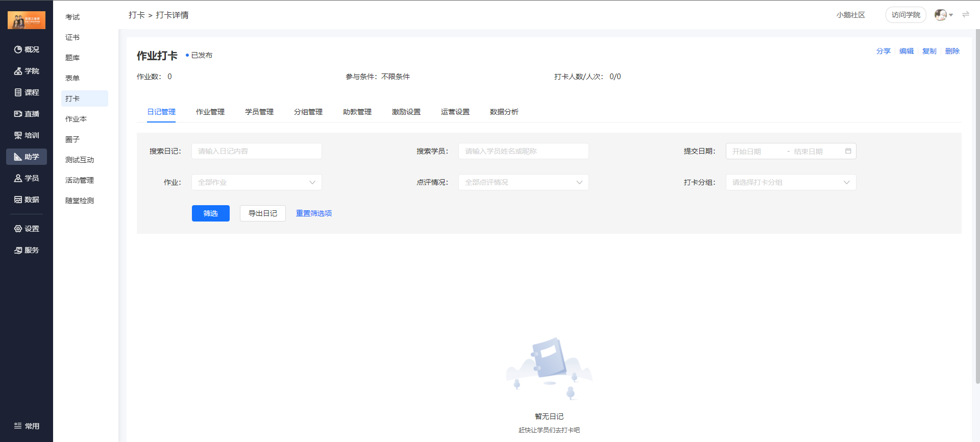This screenshot has height=442, width=980.
Task: Click the switch arrows icon at top right
Action: (966, 15)
